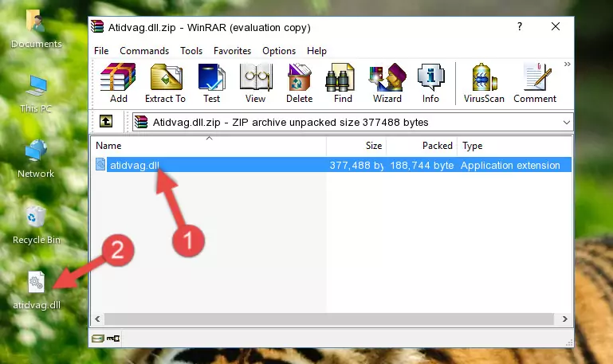This screenshot has height=364, width=613.
Task: Click the title bar help question mark
Action: click(519, 26)
